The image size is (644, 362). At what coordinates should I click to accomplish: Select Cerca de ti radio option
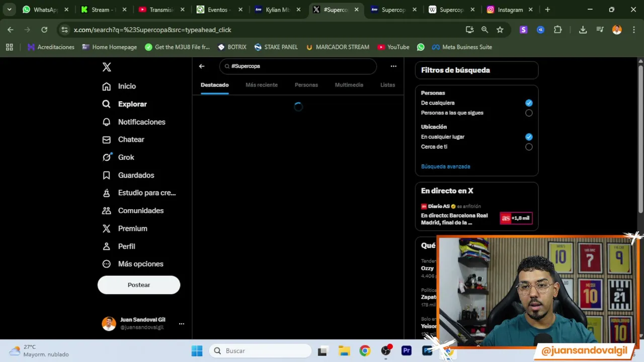point(529,147)
